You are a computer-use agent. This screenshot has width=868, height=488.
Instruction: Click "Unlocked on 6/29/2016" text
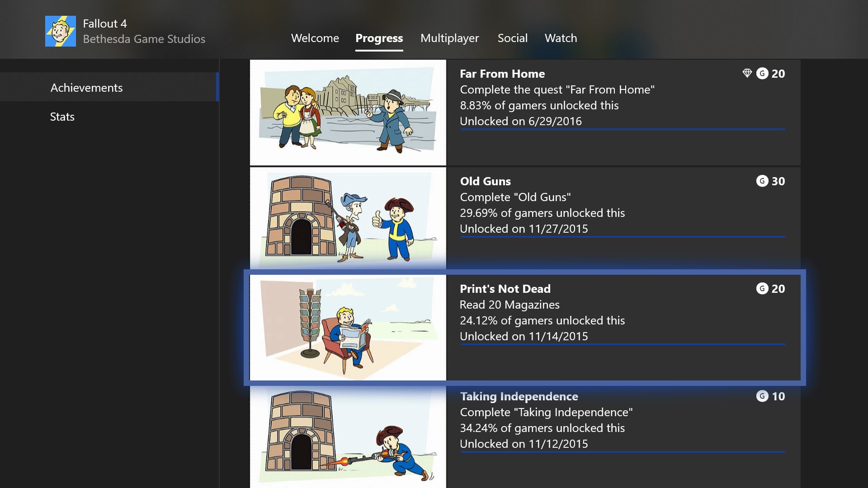[x=521, y=121]
